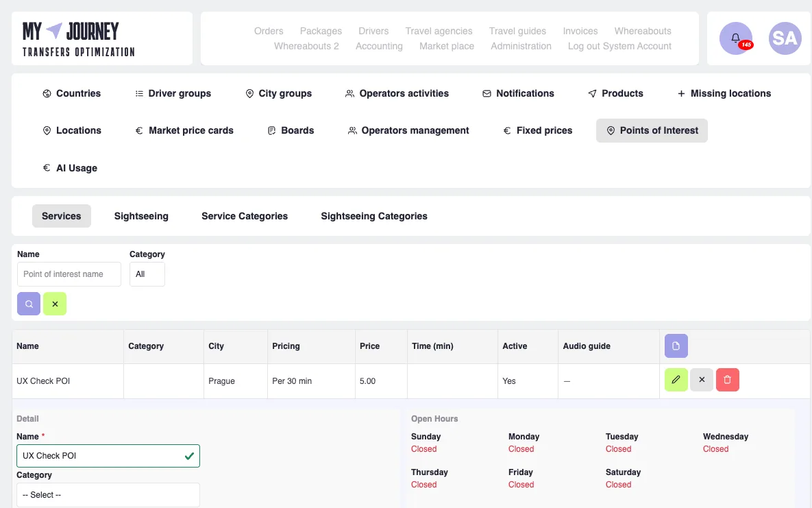Open Missing locations section

point(724,93)
